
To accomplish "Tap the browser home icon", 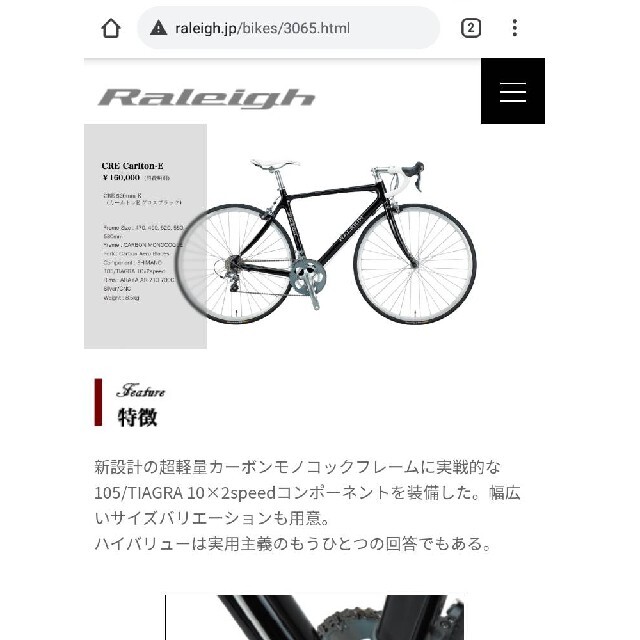I will click(x=111, y=29).
